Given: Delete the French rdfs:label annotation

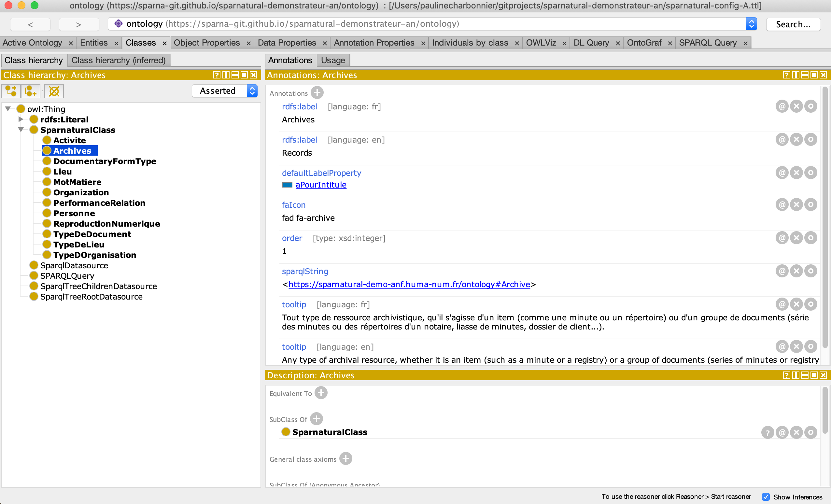Looking at the screenshot, I should 796,106.
